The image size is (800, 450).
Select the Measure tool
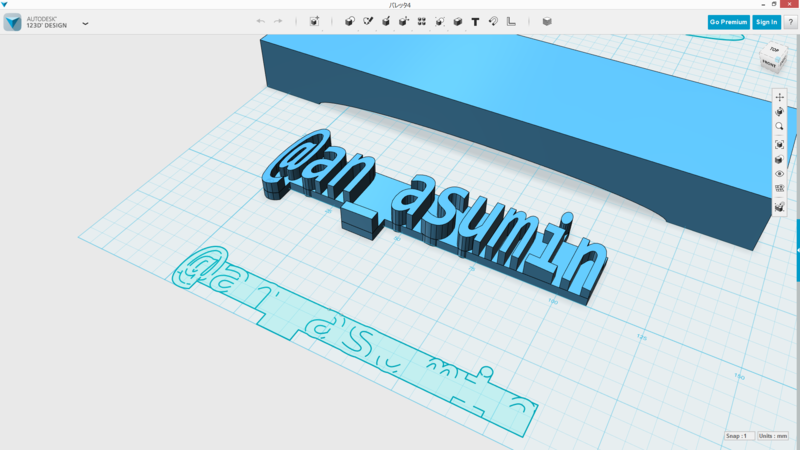[x=511, y=21]
